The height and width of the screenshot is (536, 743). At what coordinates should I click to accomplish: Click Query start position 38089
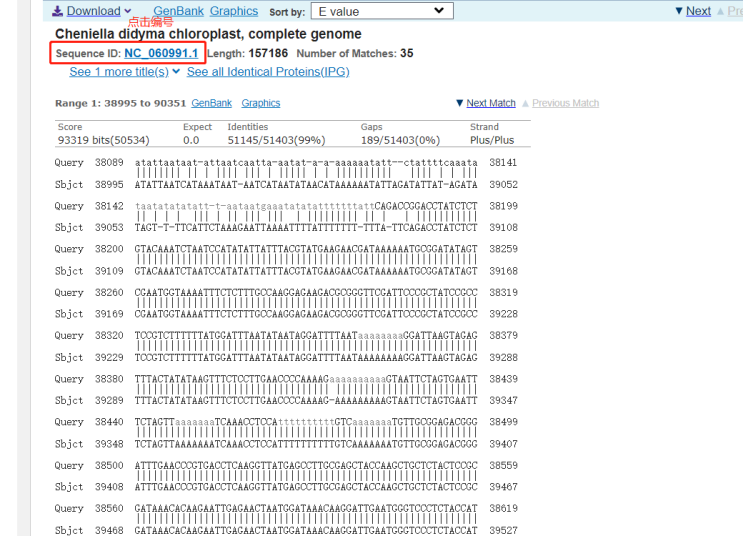109,163
